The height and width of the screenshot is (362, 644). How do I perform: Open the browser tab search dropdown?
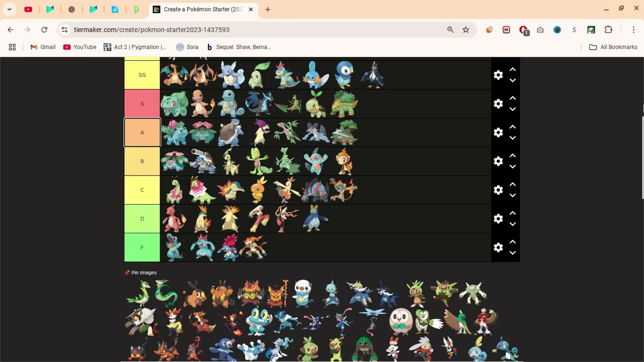click(x=9, y=9)
